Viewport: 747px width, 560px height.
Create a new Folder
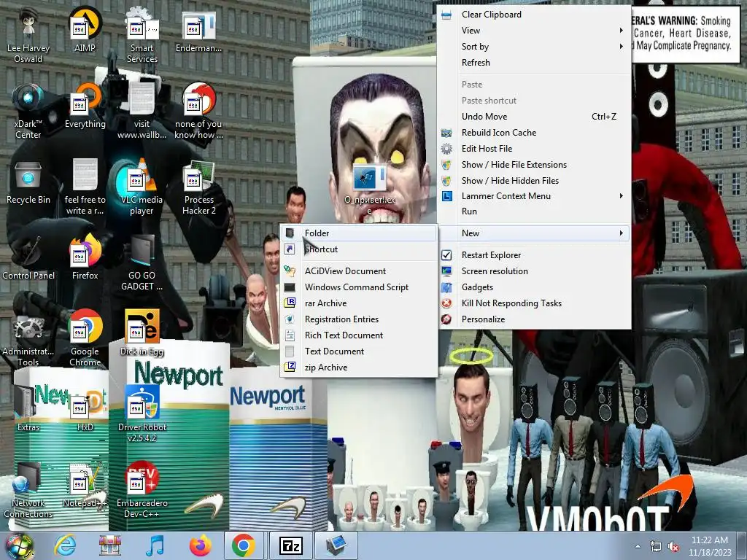(x=359, y=233)
